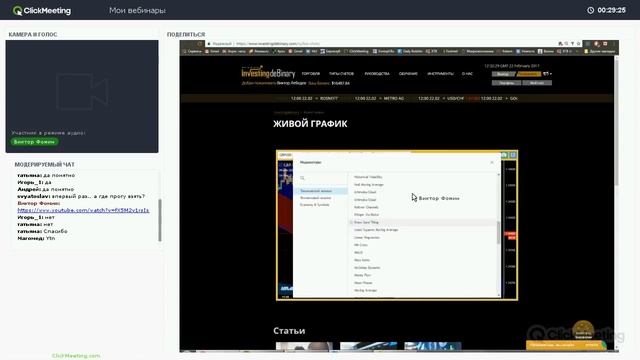The height and width of the screenshot is (360, 640).
Task: Select the highlighted Технический анализ category
Action: [x=320, y=191]
